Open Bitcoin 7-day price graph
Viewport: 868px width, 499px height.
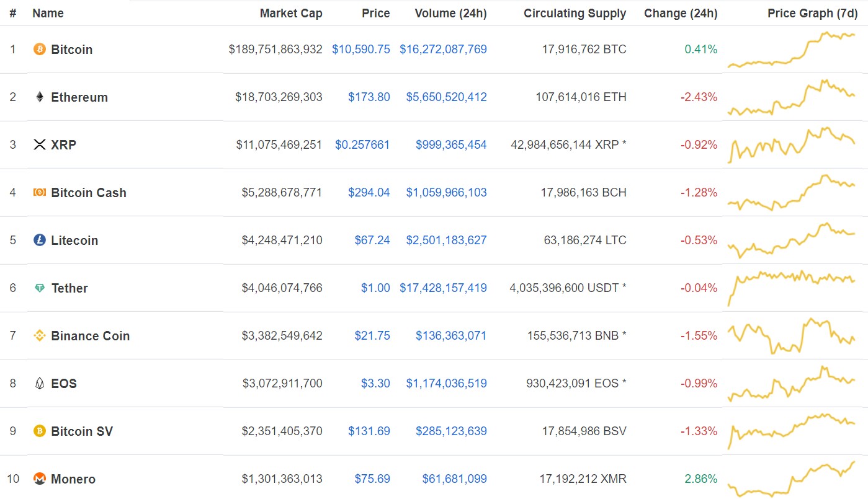(x=792, y=50)
